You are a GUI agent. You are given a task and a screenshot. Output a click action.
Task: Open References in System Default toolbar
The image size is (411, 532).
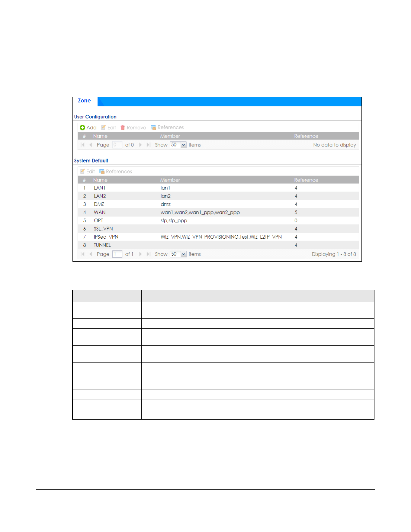tap(116, 171)
